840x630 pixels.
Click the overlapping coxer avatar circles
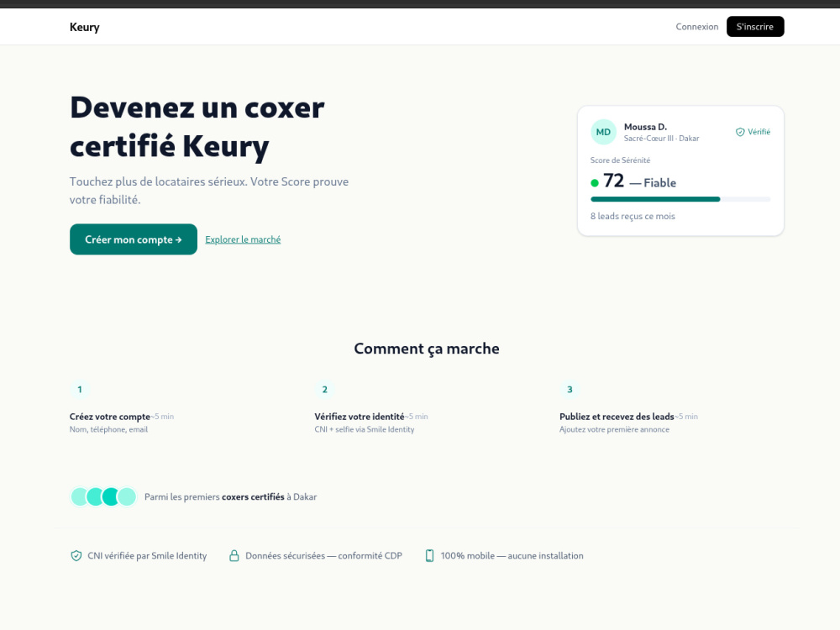(103, 496)
